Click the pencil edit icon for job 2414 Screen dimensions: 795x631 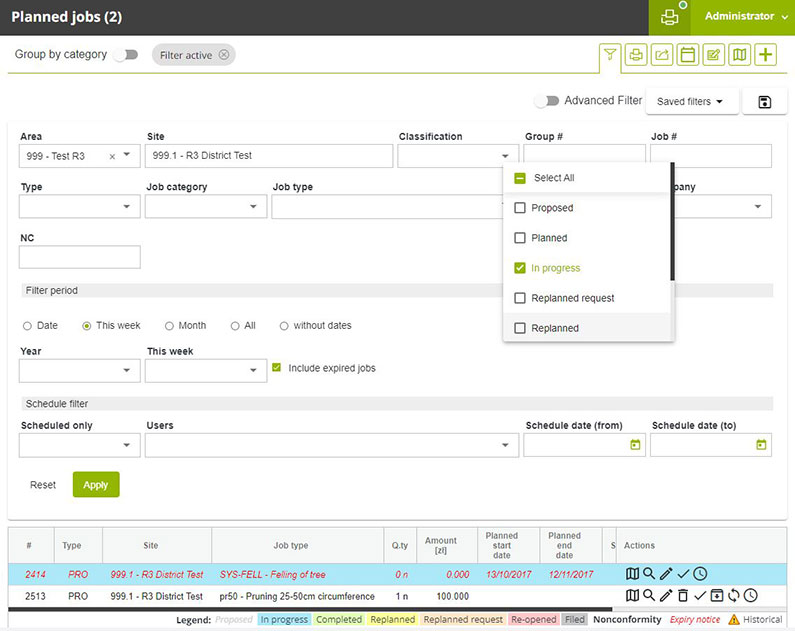pos(666,574)
